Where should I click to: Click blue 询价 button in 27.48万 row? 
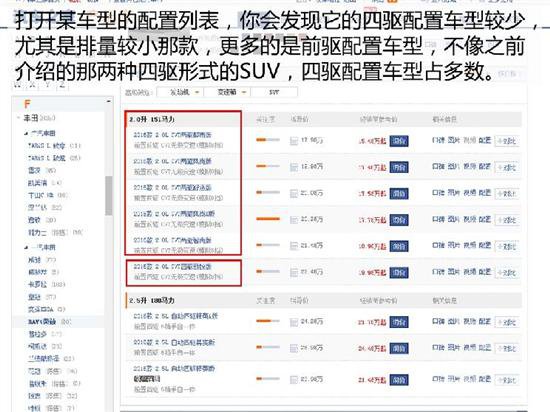[399, 272]
